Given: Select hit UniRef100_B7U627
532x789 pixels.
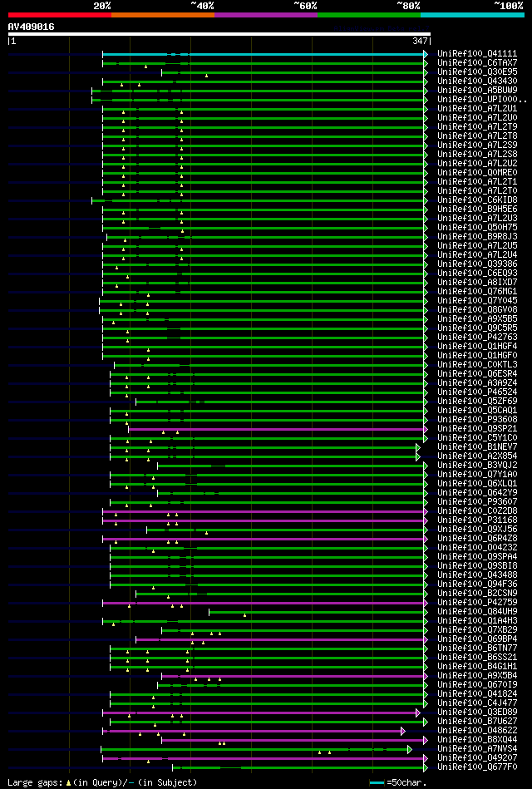Looking at the screenshot, I should 477,721.
